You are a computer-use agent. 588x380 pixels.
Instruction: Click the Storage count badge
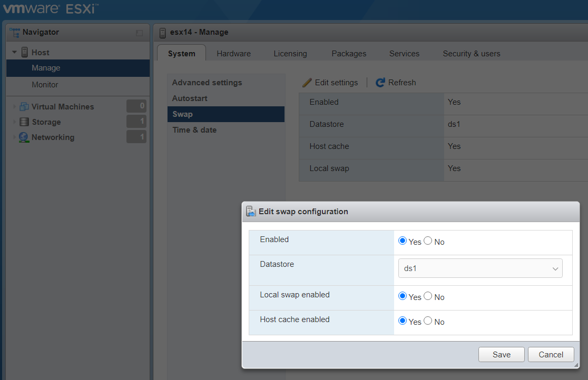(x=136, y=122)
